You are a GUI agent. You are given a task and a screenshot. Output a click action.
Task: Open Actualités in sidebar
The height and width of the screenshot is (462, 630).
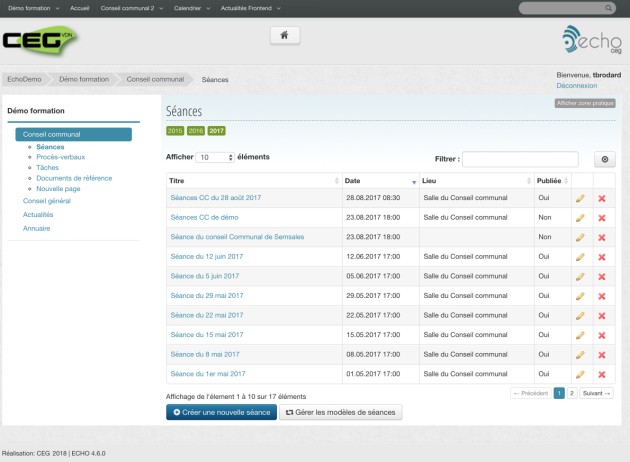point(38,215)
